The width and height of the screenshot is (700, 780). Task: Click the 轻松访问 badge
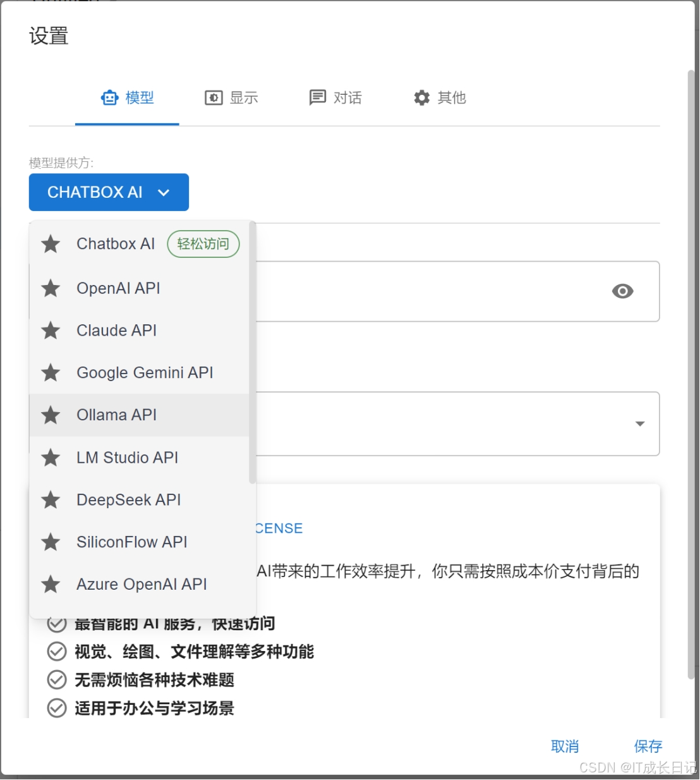(x=203, y=244)
